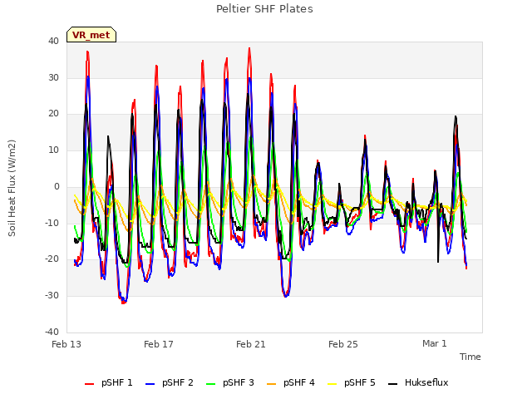This screenshot has height=399, width=532.
Task: Click the 30 y-axis tick label
Action: coord(53,77)
